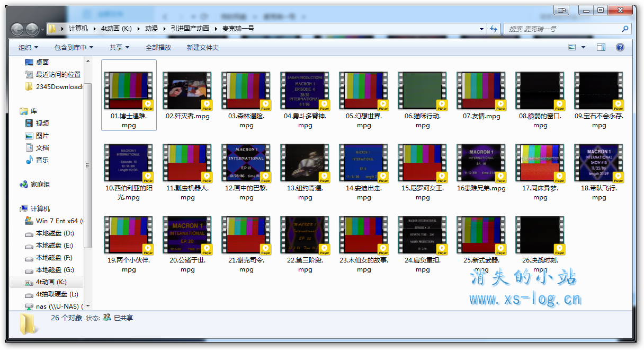
Task: Click the sidebar scrollbar down arrow
Action: [x=88, y=307]
